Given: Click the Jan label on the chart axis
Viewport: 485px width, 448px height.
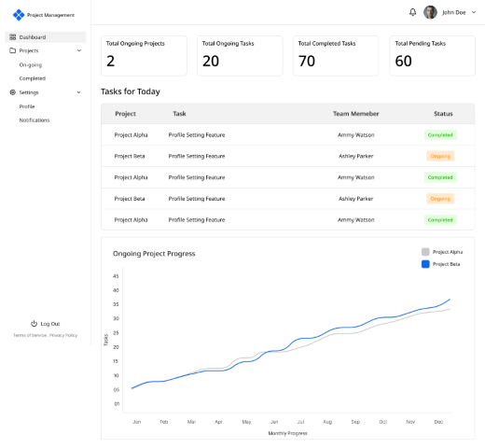Looking at the screenshot, I should click(x=137, y=422).
